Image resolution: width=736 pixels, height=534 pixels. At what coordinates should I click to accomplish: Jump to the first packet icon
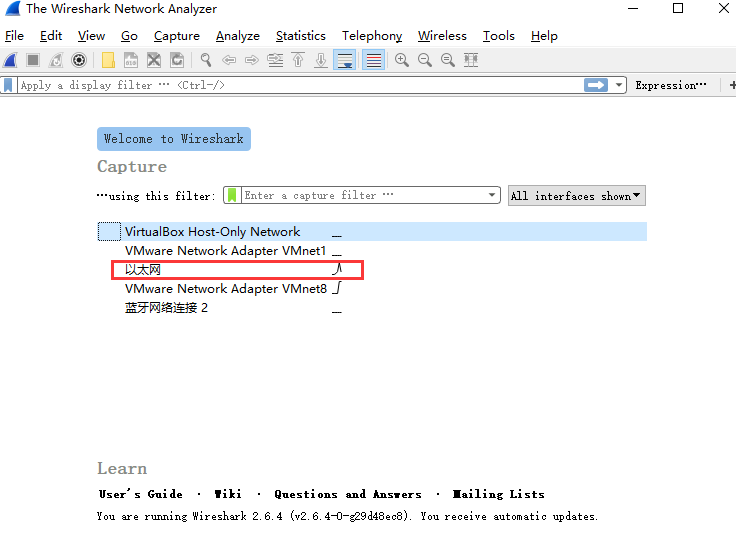[x=298, y=60]
